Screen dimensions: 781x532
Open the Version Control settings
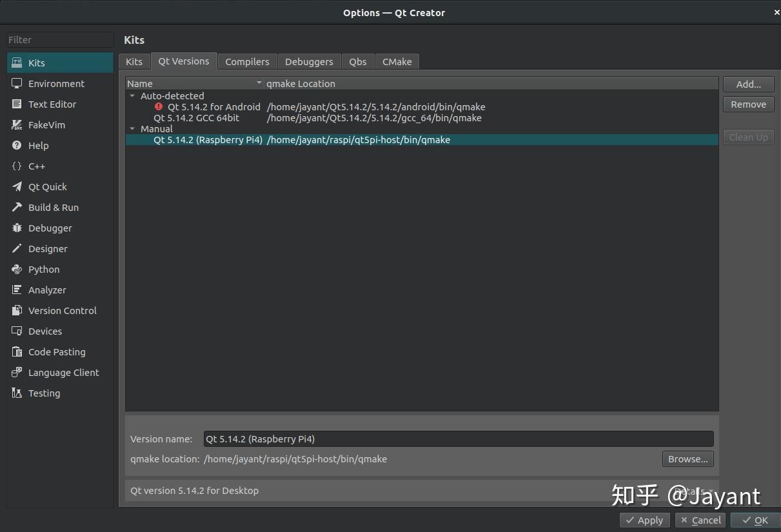pos(61,310)
